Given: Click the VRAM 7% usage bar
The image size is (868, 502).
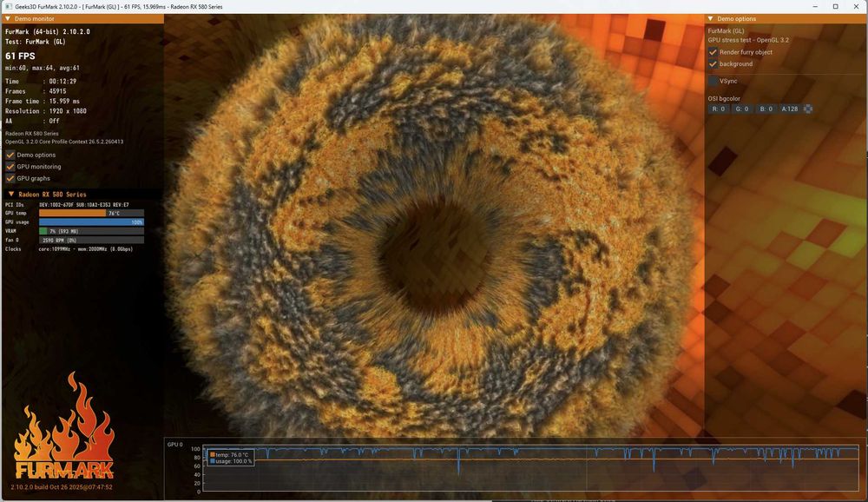Looking at the screenshot, I should (x=91, y=231).
